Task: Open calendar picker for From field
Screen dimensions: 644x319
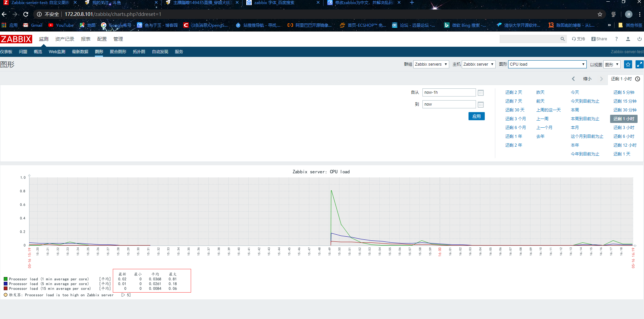Action: point(481,93)
